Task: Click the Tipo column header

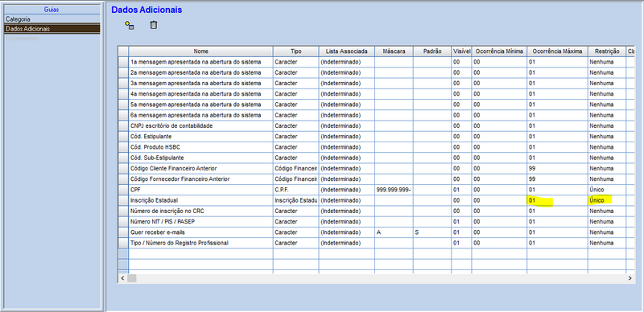Action: tap(295, 51)
